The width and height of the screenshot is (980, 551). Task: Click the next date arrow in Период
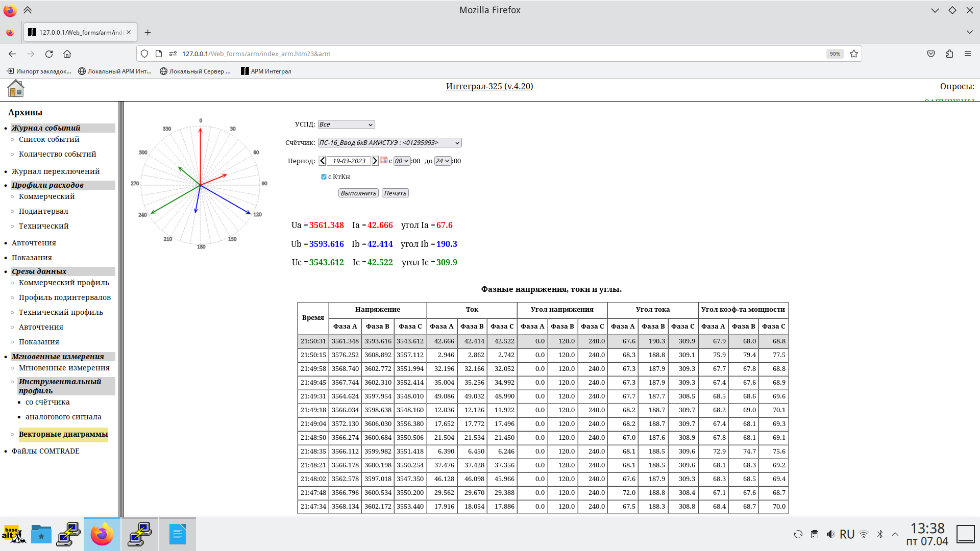tap(375, 161)
